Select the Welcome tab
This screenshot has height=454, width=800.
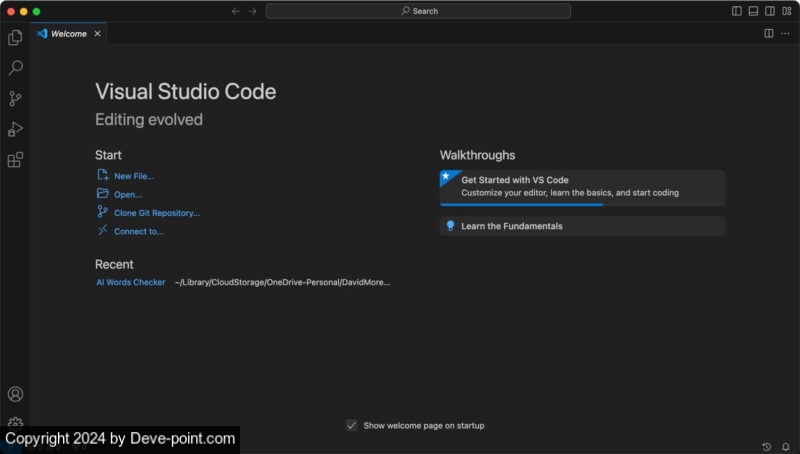[68, 33]
